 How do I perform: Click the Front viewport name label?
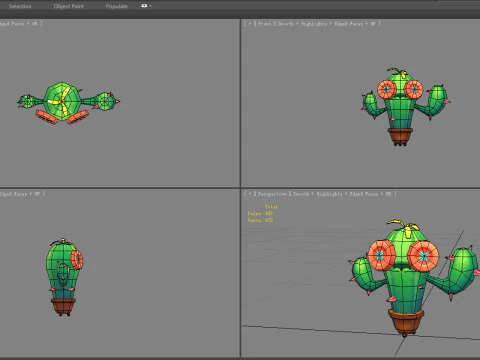pos(264,24)
